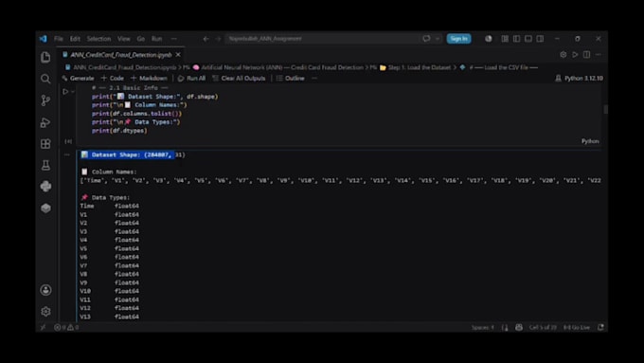Open the Explorer view in activity bar
Screen dimensions: 644x363
click(x=45, y=57)
